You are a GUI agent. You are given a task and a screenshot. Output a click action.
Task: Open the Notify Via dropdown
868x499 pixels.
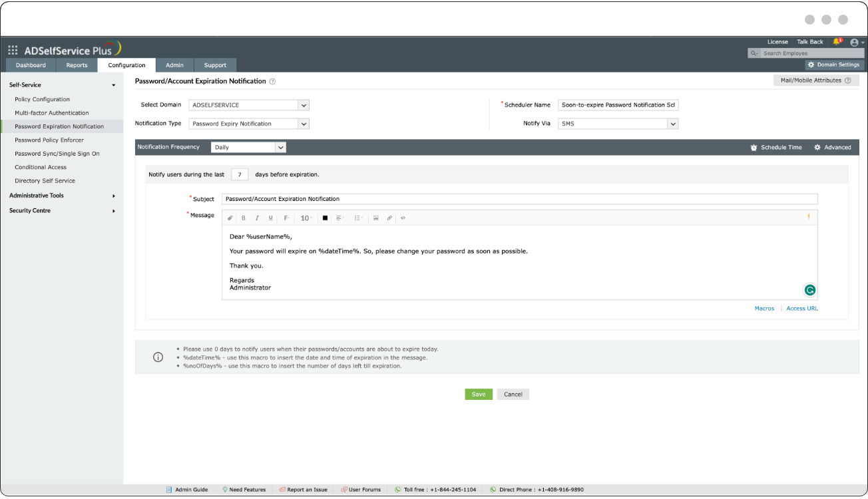(x=618, y=124)
